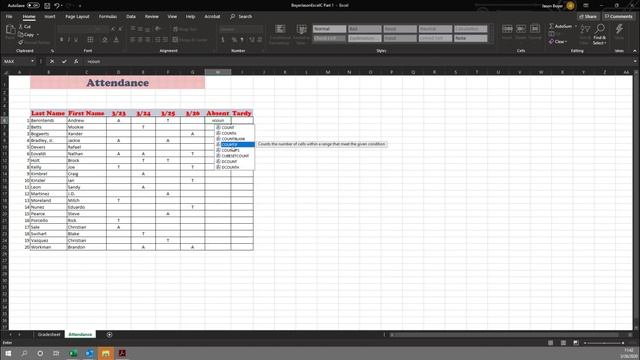Click the Clear eraser button
Image resolution: width=640 pixels, height=360 pixels.
point(558,42)
